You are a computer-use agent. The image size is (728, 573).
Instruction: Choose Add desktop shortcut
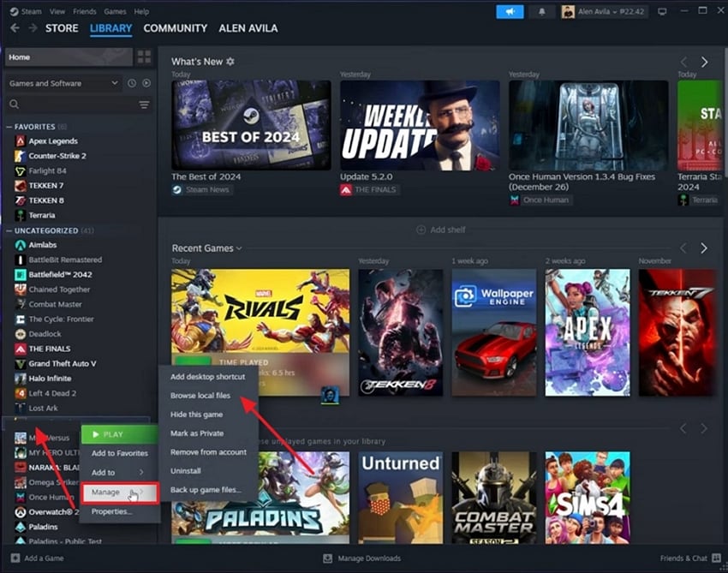(207, 377)
